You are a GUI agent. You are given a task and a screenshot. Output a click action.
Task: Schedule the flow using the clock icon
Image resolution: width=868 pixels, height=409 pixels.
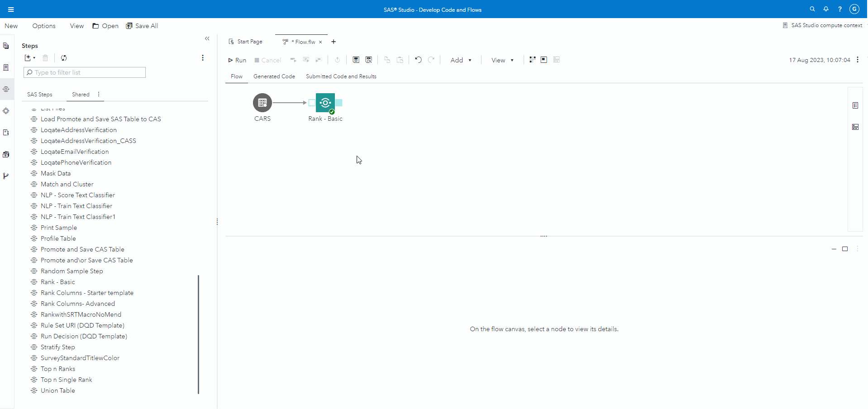(x=337, y=60)
